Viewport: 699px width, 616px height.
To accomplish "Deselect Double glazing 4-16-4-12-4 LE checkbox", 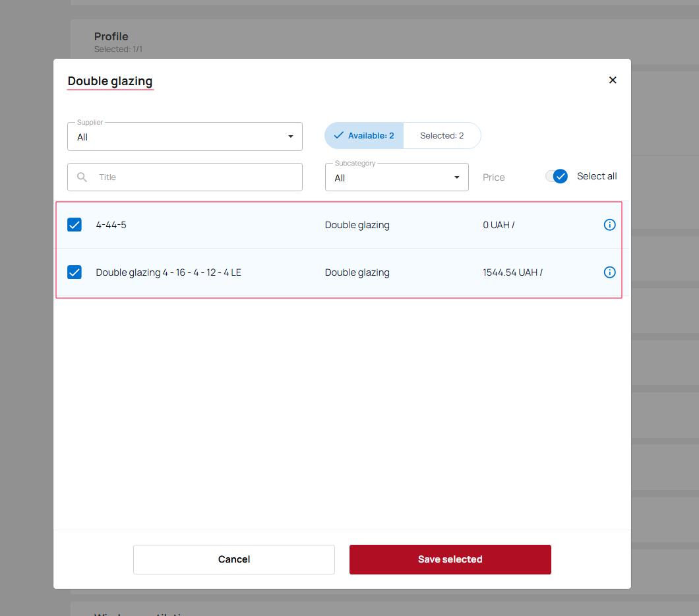I will tap(75, 272).
